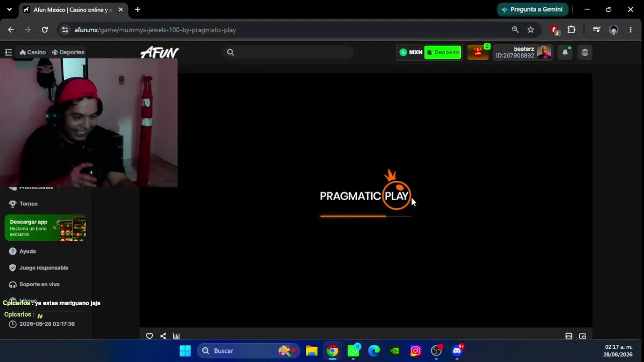The image size is (644, 362).
Task: Open WhatsApp from the taskbar
Action: coord(354,350)
